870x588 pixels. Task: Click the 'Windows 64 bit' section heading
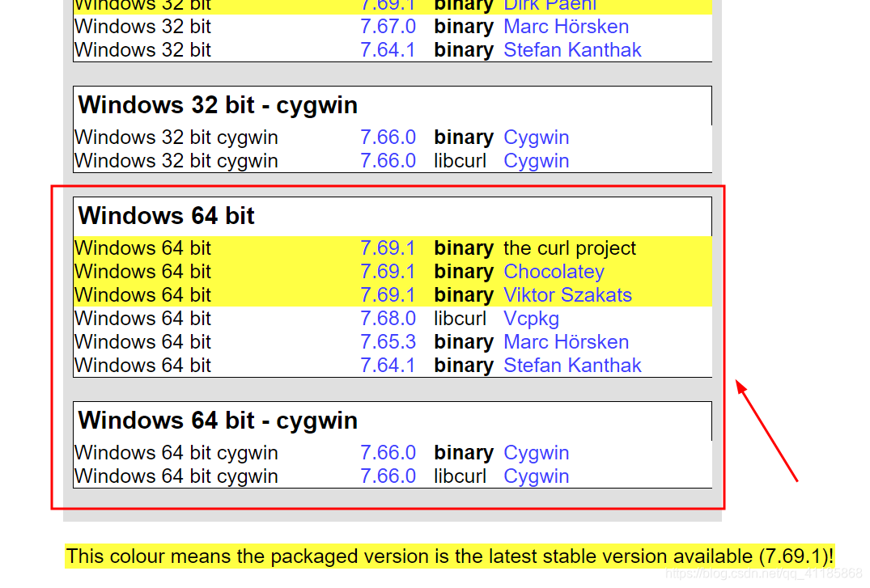coord(166,215)
